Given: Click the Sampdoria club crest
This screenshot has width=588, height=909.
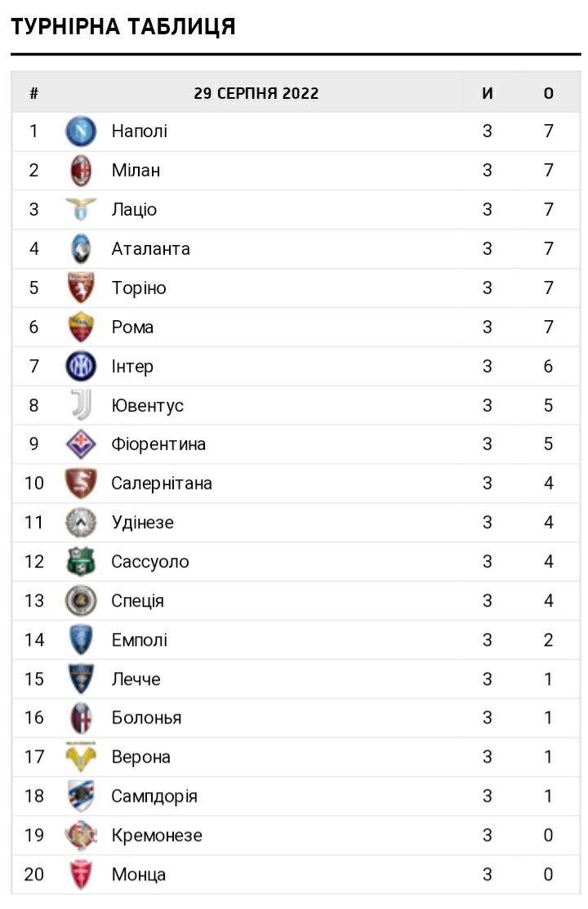Looking at the screenshot, I should point(81,796).
